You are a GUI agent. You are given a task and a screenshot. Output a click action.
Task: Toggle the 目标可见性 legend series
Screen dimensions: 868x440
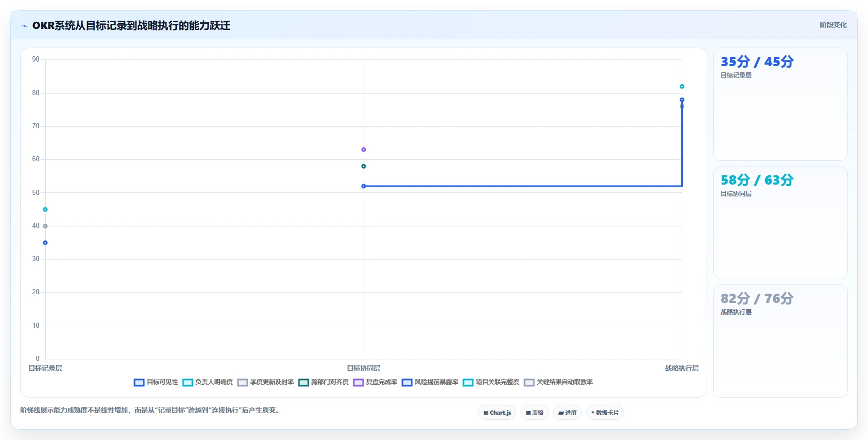[x=156, y=382]
